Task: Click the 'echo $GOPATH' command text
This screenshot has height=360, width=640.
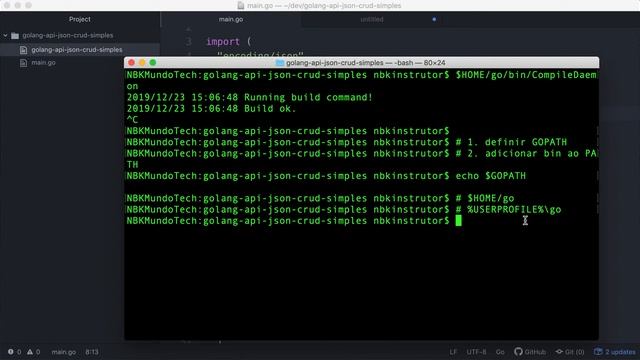Action: click(x=491, y=176)
